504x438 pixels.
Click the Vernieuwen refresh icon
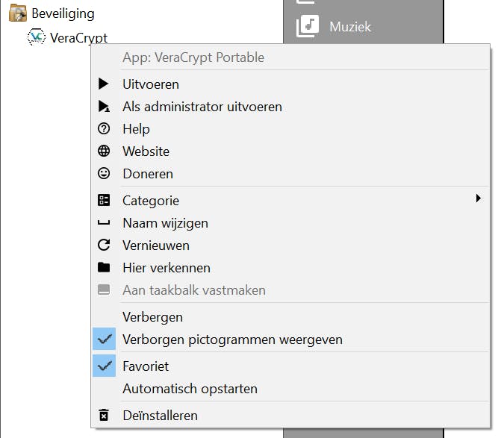pos(105,245)
